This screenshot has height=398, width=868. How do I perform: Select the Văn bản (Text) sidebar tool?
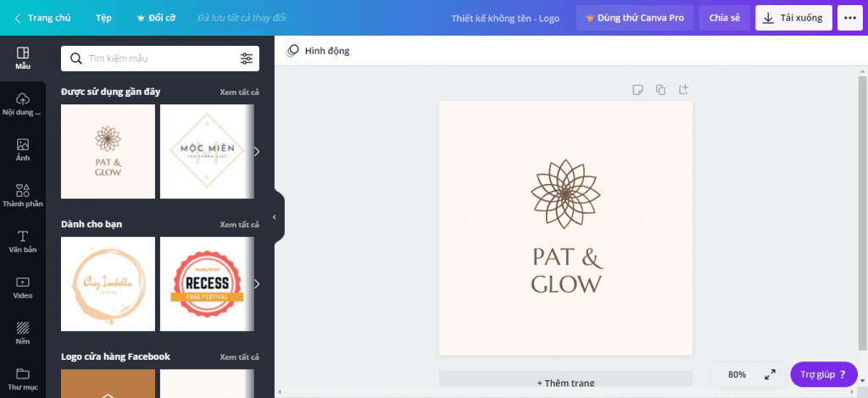point(23,241)
